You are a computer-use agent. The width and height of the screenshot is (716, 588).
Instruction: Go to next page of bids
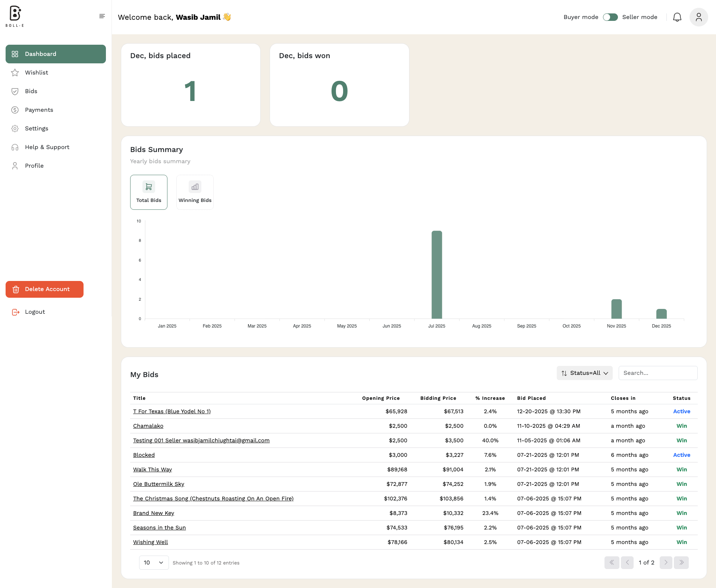666,562
